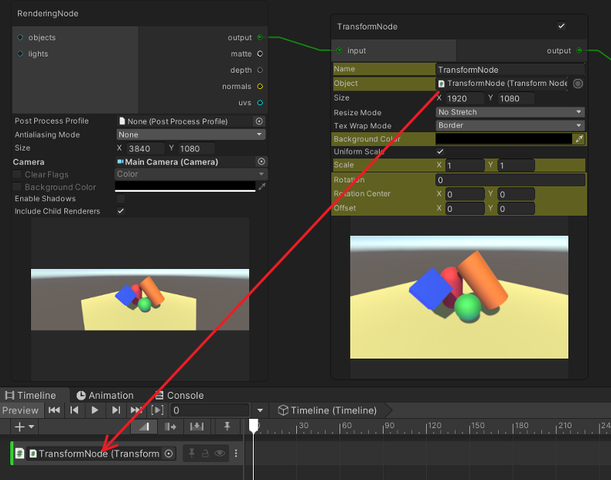Jump to the timeline's first frame
The width and height of the screenshot is (611, 480).
pos(54,410)
